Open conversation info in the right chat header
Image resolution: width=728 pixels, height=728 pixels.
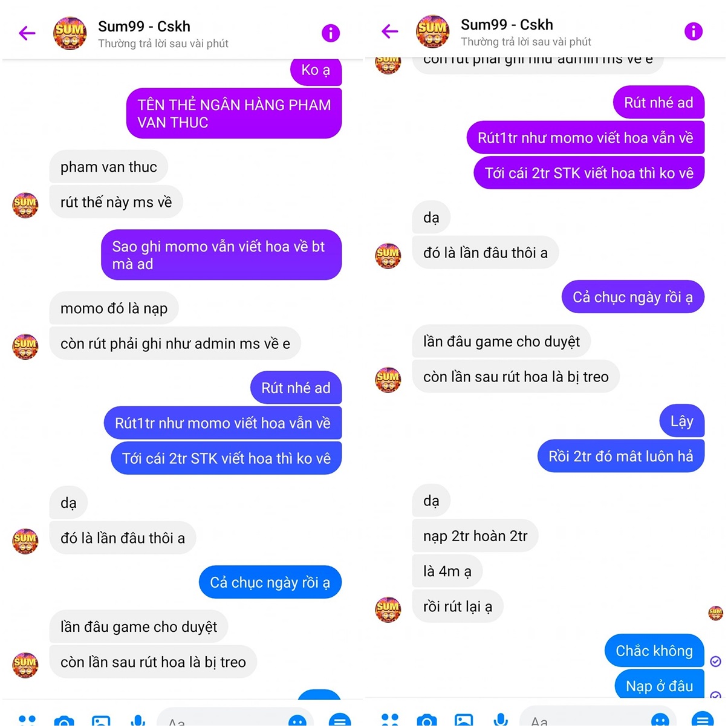pos(694,31)
